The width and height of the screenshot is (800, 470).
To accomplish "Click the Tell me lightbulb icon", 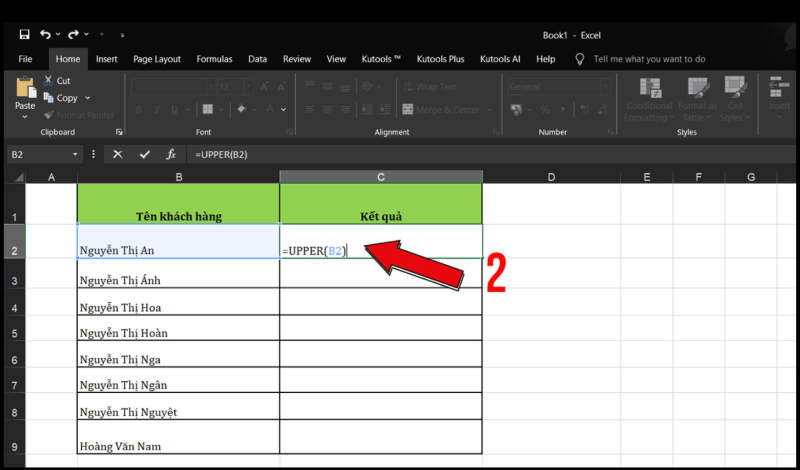I will (x=579, y=59).
